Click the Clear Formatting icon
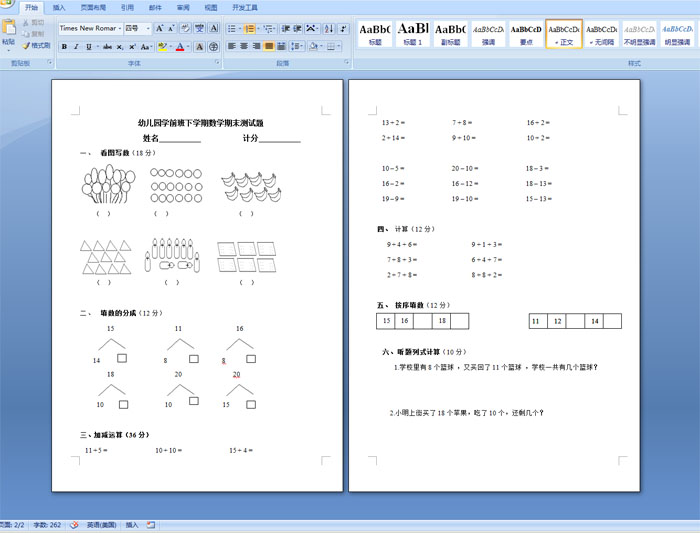Image resolution: width=700 pixels, height=533 pixels. [x=185, y=29]
